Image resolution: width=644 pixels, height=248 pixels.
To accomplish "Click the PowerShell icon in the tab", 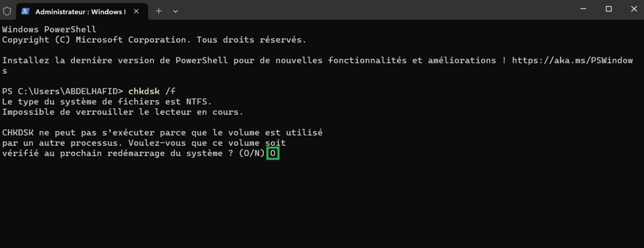I will coord(25,11).
